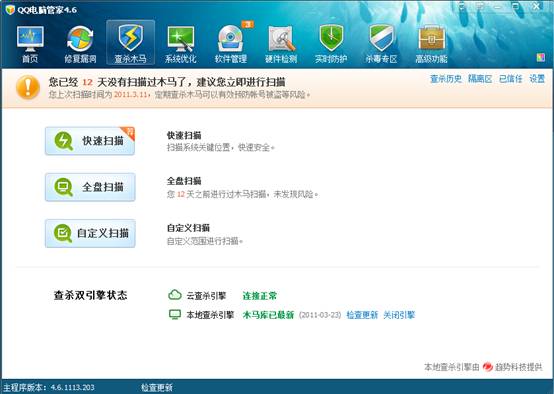Open the 硬件检测 hardware detection icon

281,44
